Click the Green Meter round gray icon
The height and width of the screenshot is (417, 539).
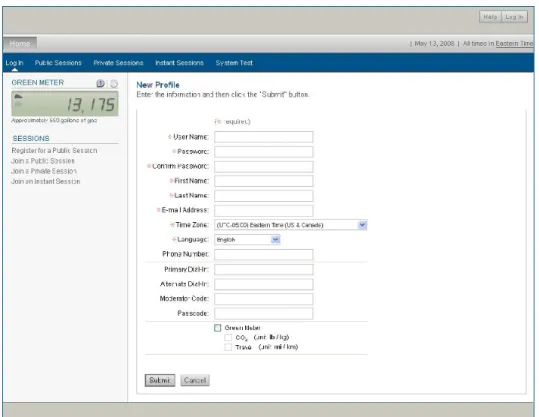(x=114, y=84)
